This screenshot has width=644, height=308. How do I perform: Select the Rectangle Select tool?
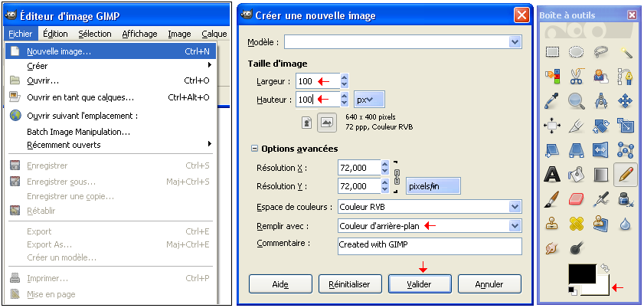click(x=552, y=52)
